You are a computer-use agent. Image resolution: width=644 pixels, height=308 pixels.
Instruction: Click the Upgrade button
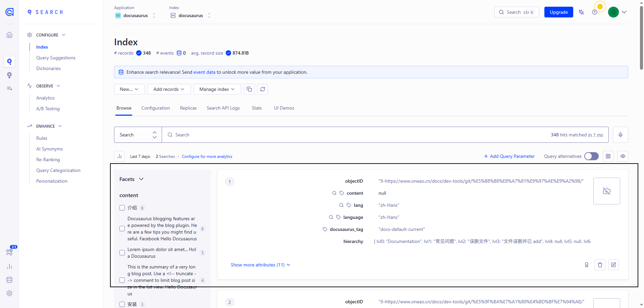pyautogui.click(x=558, y=12)
